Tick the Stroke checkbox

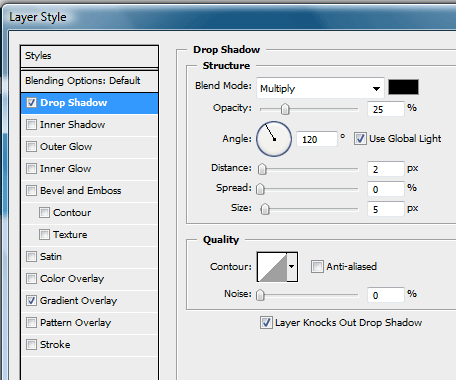point(31,345)
